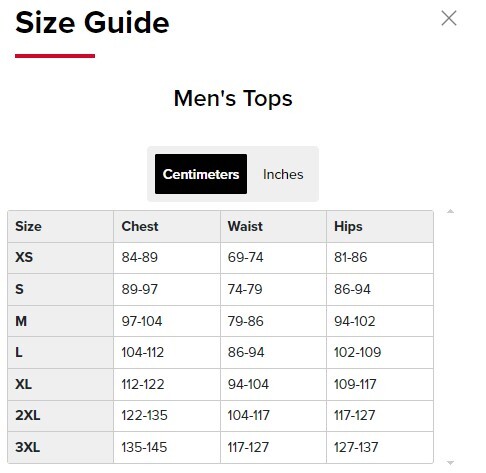The image size is (486, 473).
Task: Select the XL size row label
Action: (x=23, y=384)
